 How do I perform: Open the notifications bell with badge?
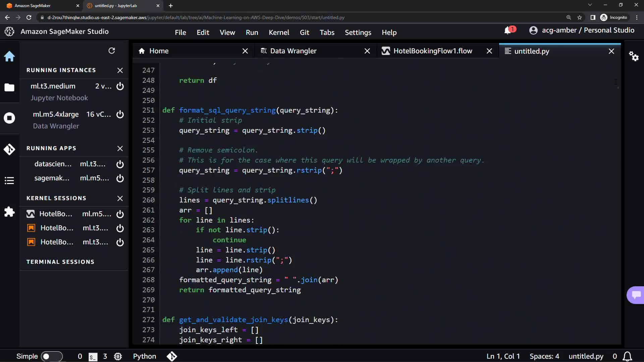[508, 31]
